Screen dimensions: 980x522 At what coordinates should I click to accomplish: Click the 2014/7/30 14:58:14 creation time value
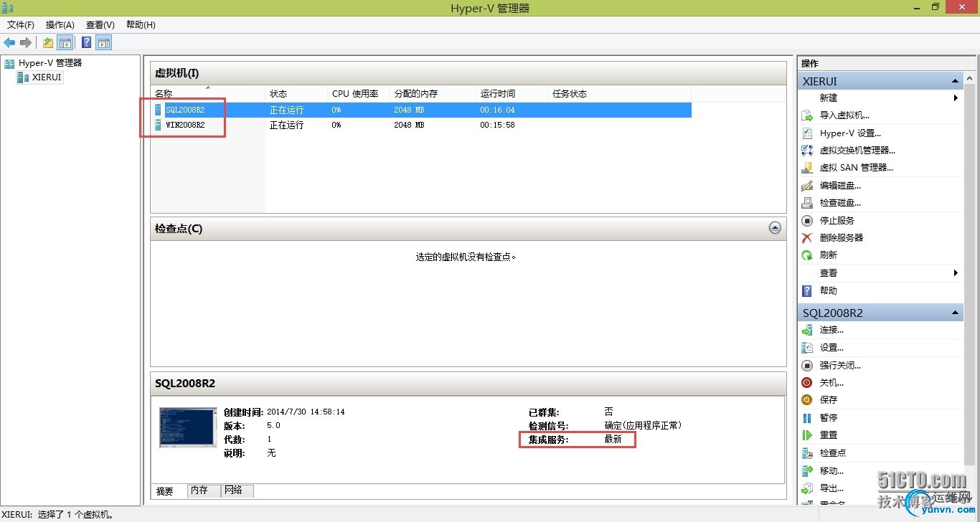click(306, 412)
